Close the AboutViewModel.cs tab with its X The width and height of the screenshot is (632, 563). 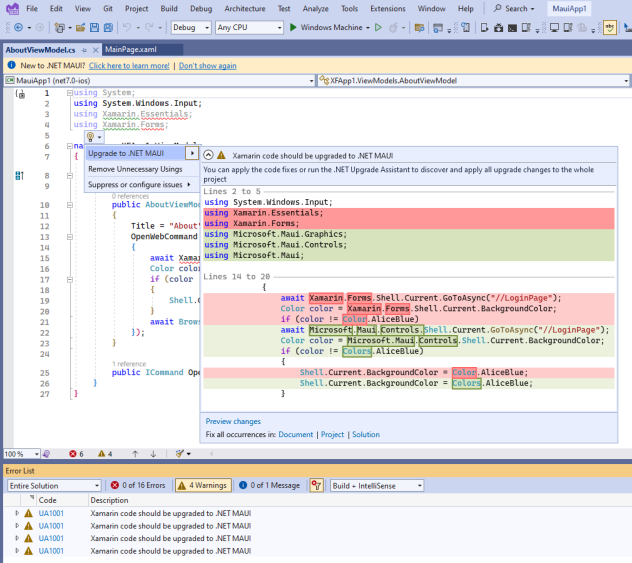click(x=94, y=49)
